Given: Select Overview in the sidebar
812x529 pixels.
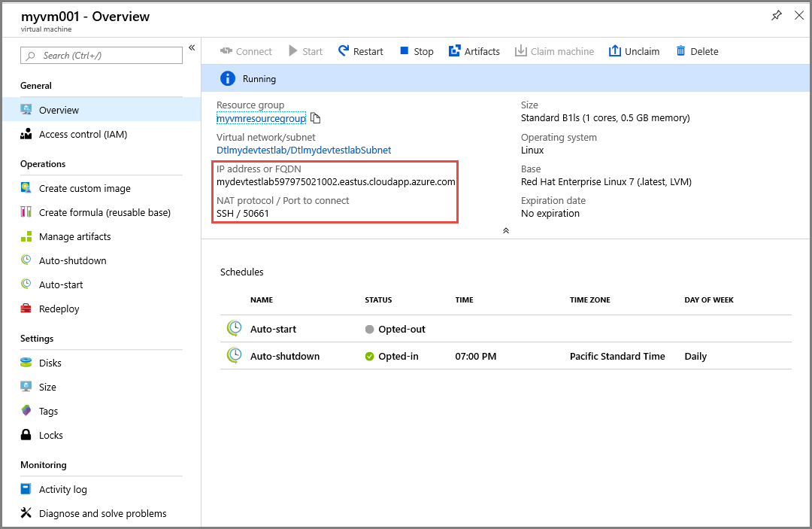Looking at the screenshot, I should coord(101,110).
